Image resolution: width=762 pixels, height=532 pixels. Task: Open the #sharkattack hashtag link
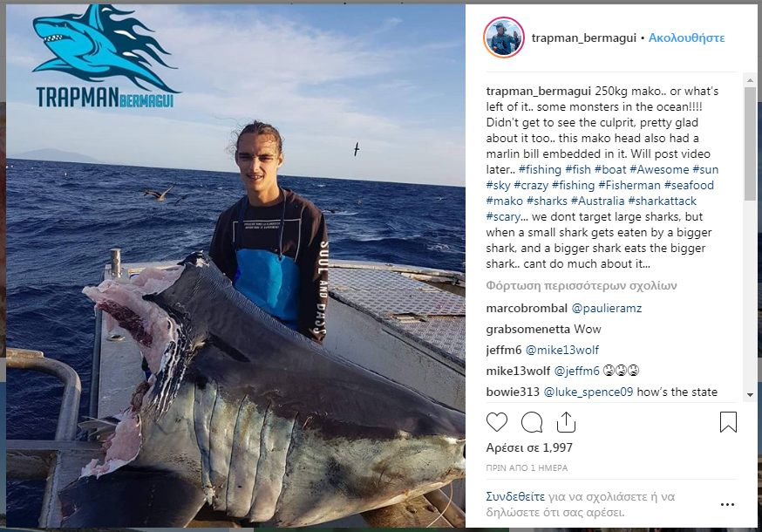[663, 201]
